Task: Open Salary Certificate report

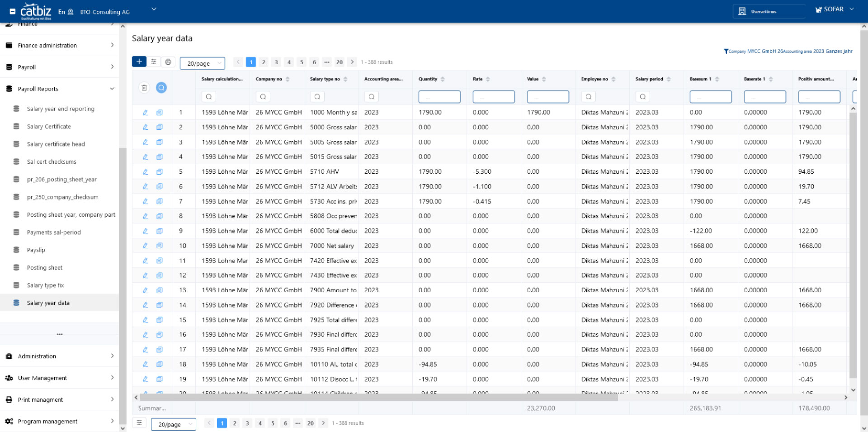Action: 49,127
